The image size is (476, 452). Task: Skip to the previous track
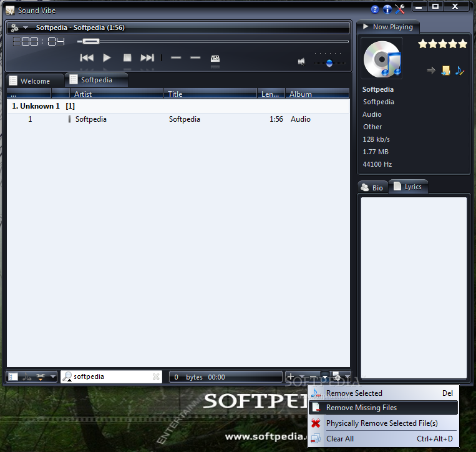(87, 57)
